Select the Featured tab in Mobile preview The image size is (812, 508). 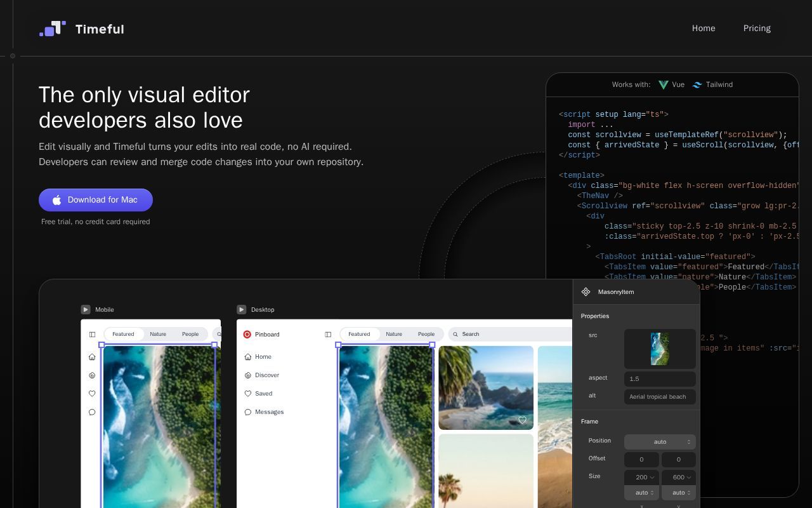[x=124, y=334]
